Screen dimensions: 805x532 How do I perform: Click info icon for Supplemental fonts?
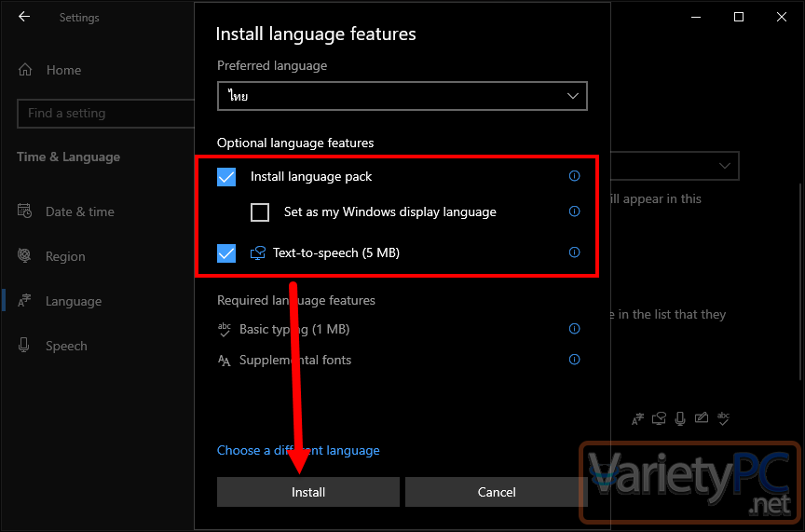tap(575, 360)
